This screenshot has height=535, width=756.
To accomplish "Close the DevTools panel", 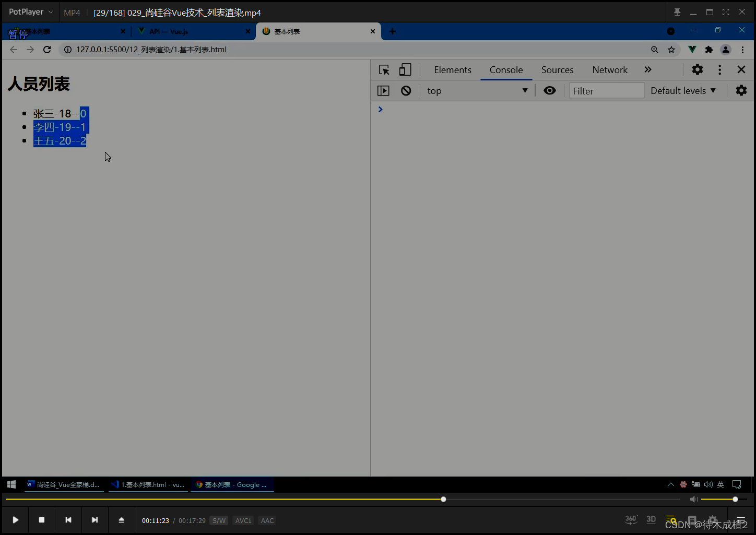I will (x=741, y=69).
